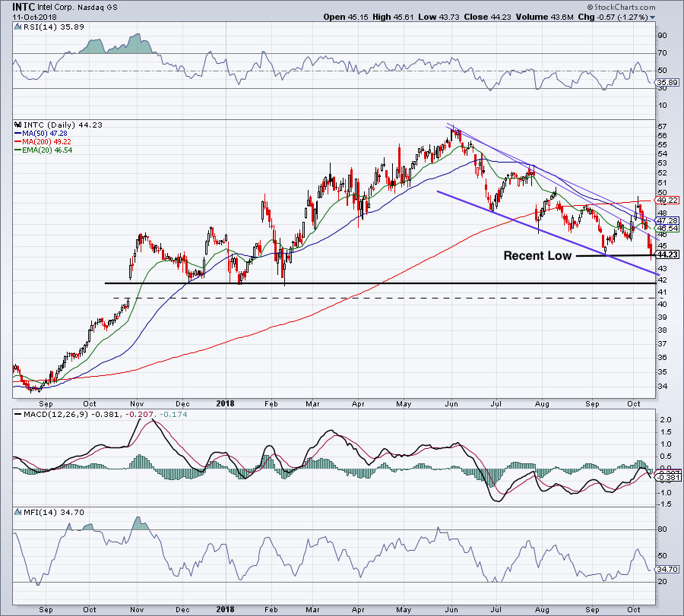The height and width of the screenshot is (616, 684).
Task: Click the 34.70 MFI value tag on axis
Action: click(667, 569)
